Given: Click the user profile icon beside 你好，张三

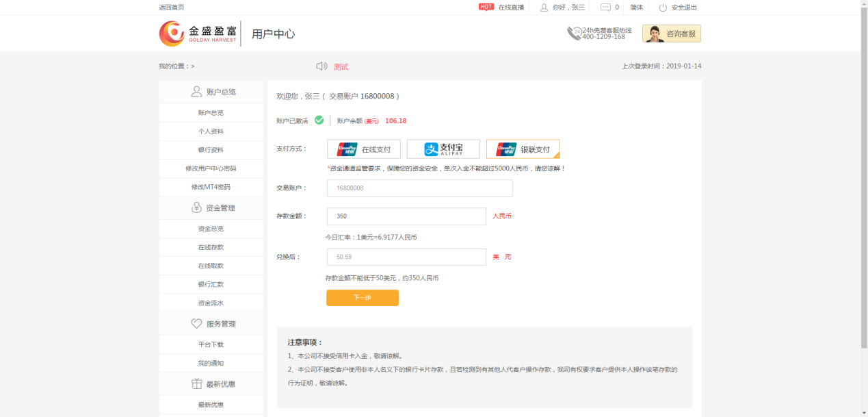Looking at the screenshot, I should point(544,8).
